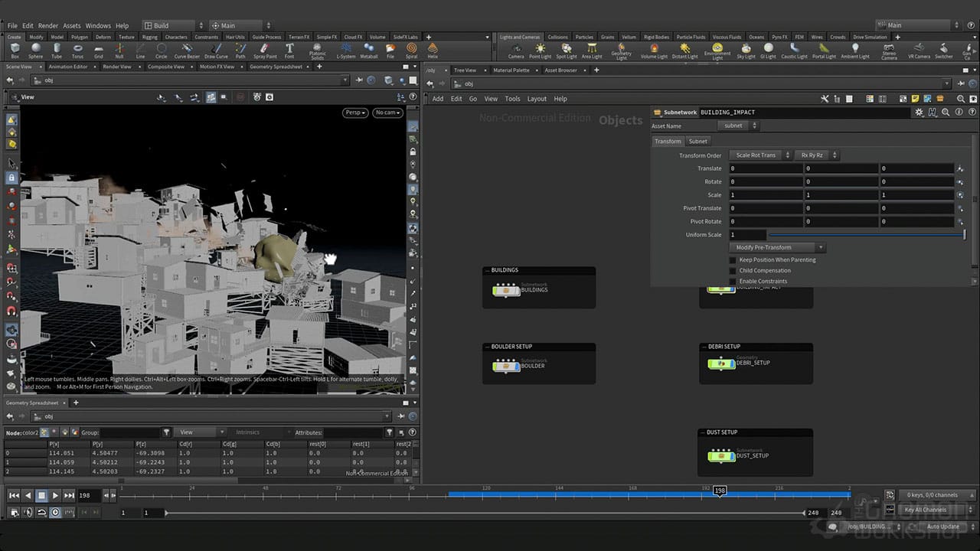Open the Render menu in the menu bar
The width and height of the screenshot is (980, 551).
(x=50, y=24)
